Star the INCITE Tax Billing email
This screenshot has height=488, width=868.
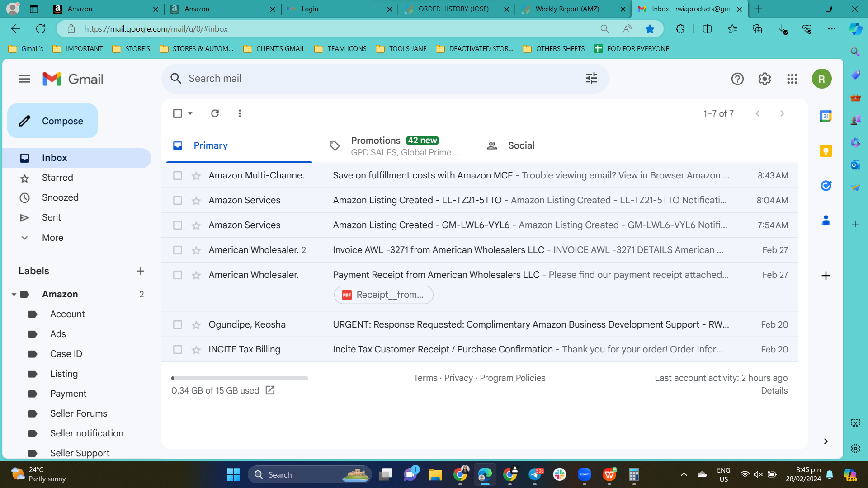tap(196, 350)
